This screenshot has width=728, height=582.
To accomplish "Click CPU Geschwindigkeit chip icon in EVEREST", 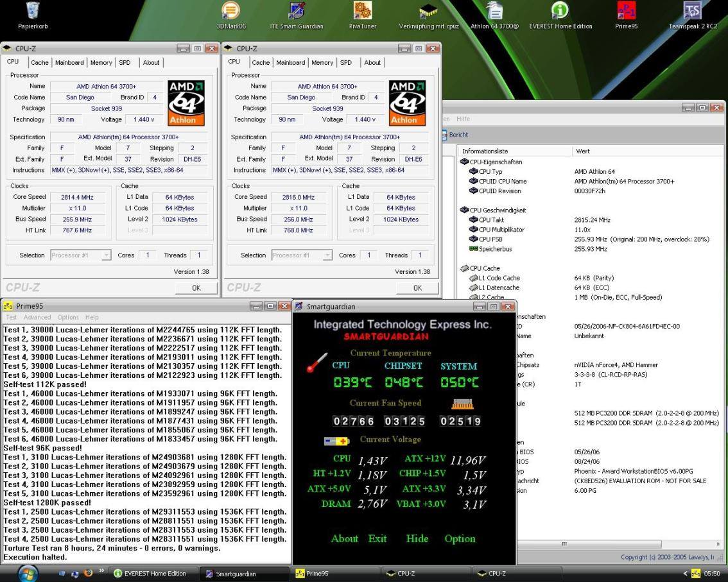I will pos(464,210).
